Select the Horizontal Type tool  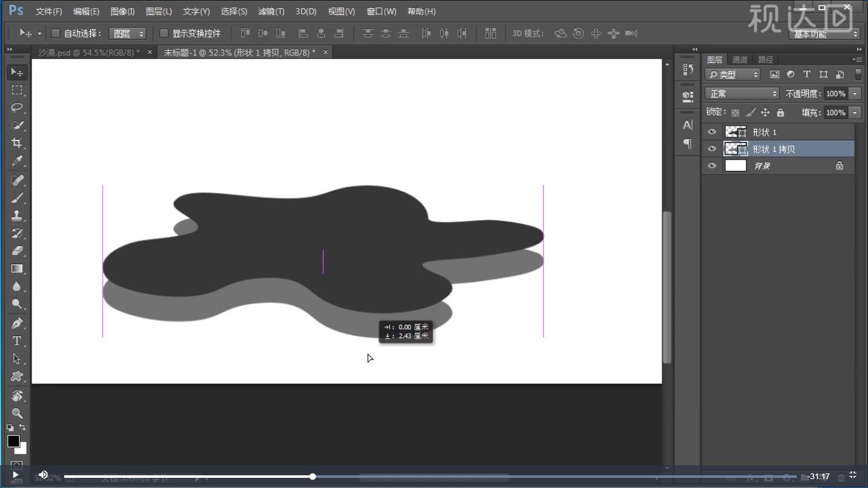point(17,341)
